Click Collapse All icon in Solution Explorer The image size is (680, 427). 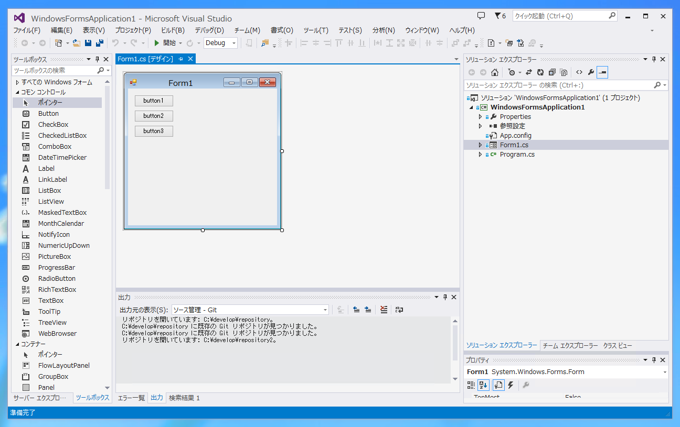tap(552, 72)
